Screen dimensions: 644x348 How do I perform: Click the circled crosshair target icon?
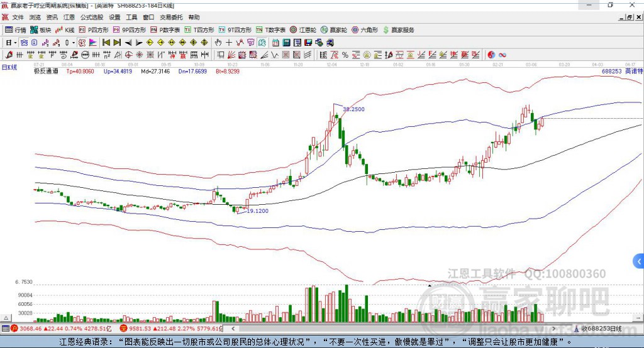pos(128,55)
